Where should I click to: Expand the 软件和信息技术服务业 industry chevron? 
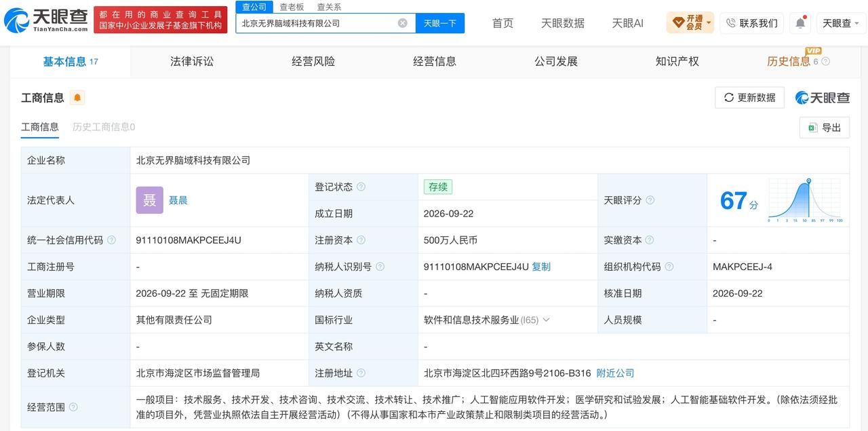(x=546, y=320)
